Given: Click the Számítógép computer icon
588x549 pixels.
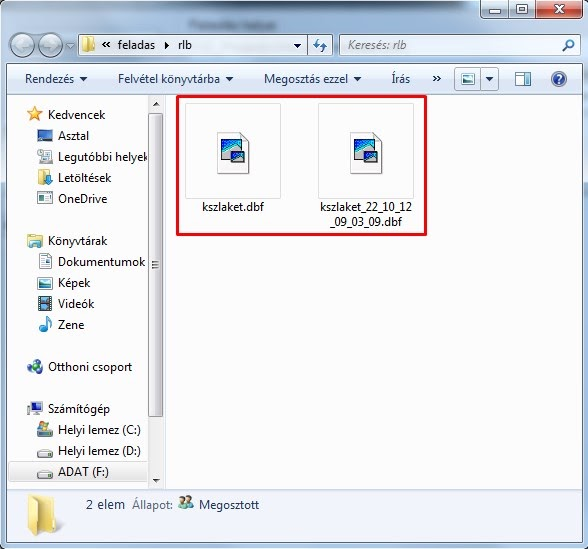Looking at the screenshot, I should (x=34, y=408).
